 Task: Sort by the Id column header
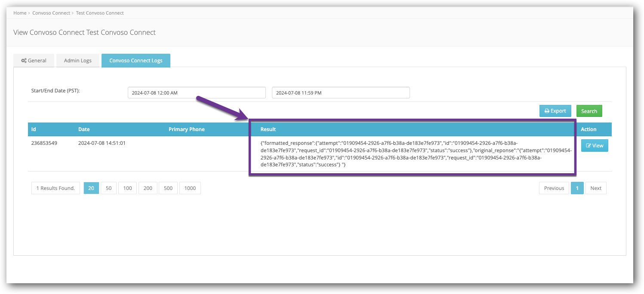point(34,129)
